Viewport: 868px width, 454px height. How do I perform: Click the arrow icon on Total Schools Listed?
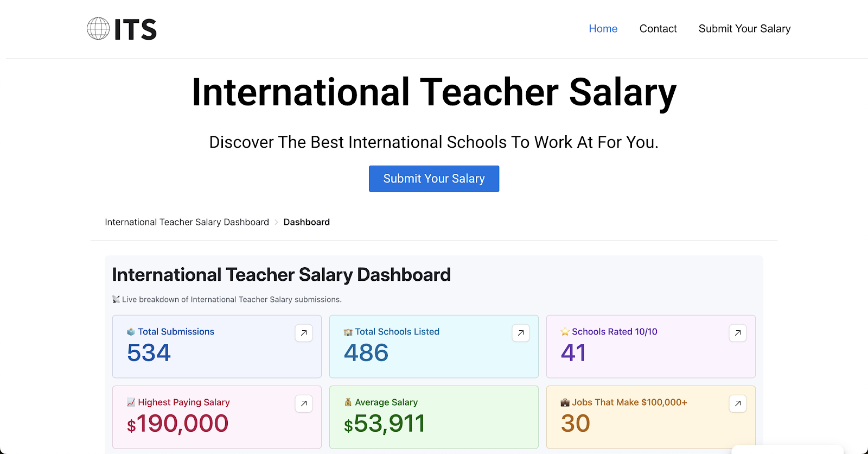point(520,333)
